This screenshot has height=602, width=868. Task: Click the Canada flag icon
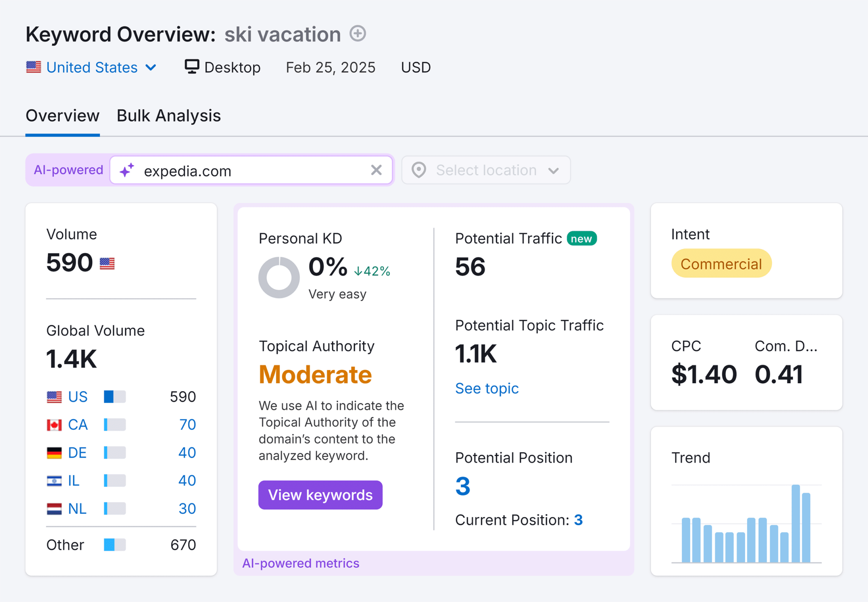tap(54, 425)
